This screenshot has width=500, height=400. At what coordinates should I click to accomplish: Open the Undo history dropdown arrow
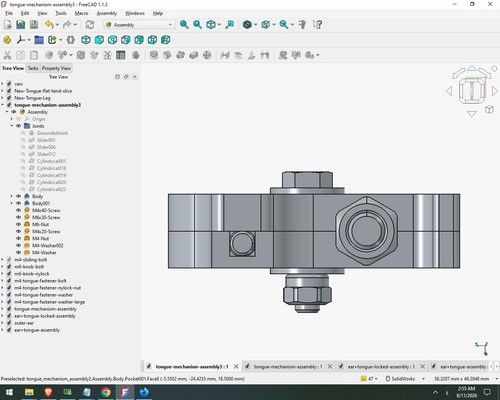tap(57, 25)
